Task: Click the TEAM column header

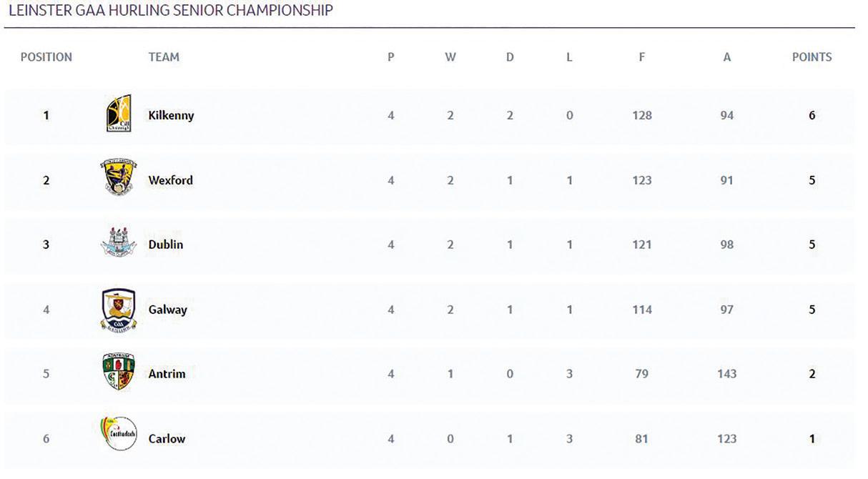Action: point(164,57)
